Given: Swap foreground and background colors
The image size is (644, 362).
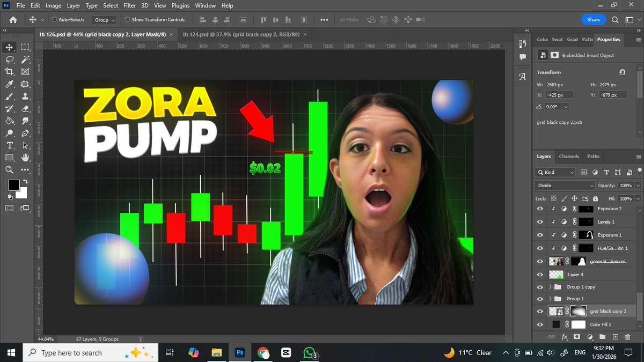Looking at the screenshot, I should click(25, 182).
